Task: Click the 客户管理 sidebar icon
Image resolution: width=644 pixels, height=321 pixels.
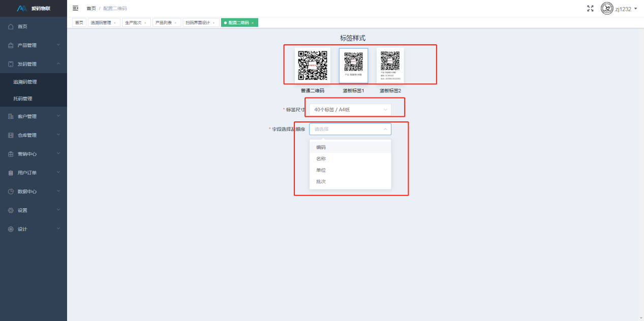Action: pyautogui.click(x=11, y=116)
